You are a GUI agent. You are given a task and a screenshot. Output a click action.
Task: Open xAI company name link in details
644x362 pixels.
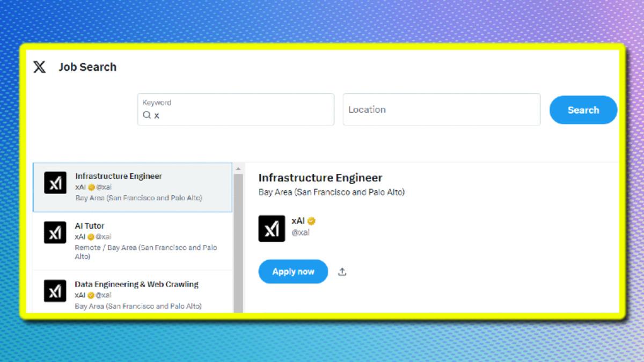pos(298,221)
